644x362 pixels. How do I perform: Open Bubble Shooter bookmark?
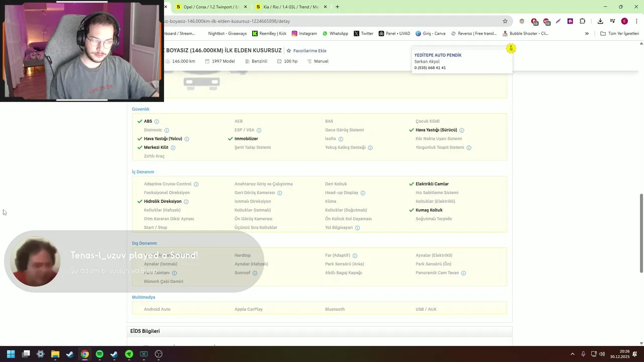point(525,34)
